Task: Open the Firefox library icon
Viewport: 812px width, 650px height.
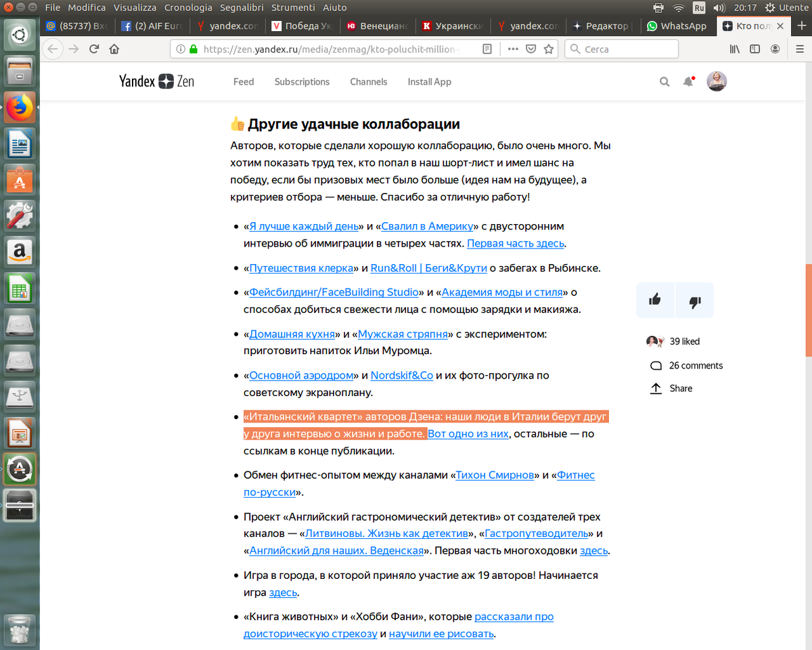Action: click(x=734, y=49)
